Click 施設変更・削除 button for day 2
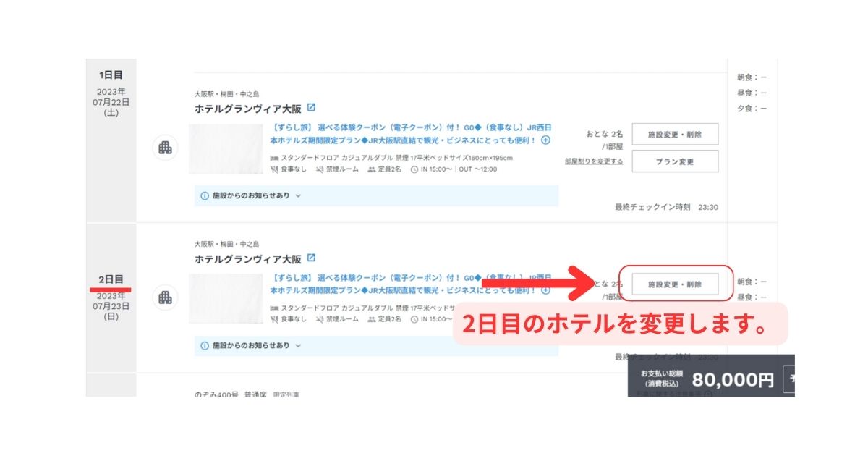 pos(674,284)
